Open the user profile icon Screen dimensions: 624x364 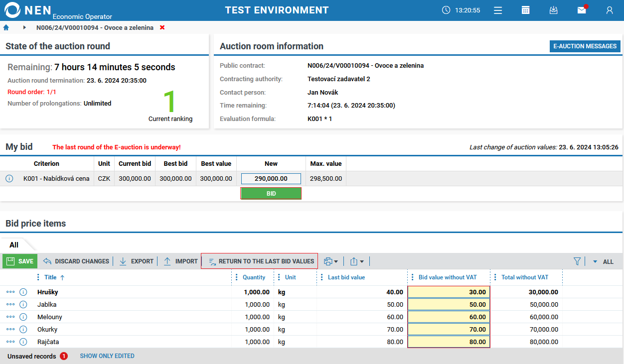pos(609,10)
